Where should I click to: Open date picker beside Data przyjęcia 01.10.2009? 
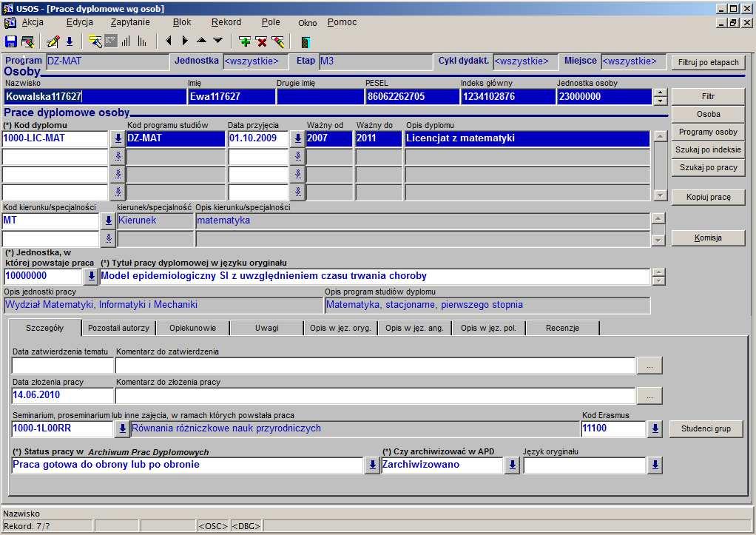297,139
